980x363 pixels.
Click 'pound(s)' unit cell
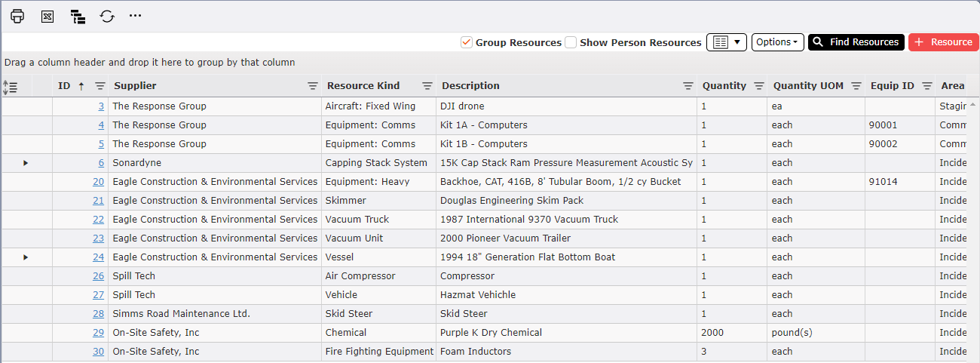coord(816,333)
